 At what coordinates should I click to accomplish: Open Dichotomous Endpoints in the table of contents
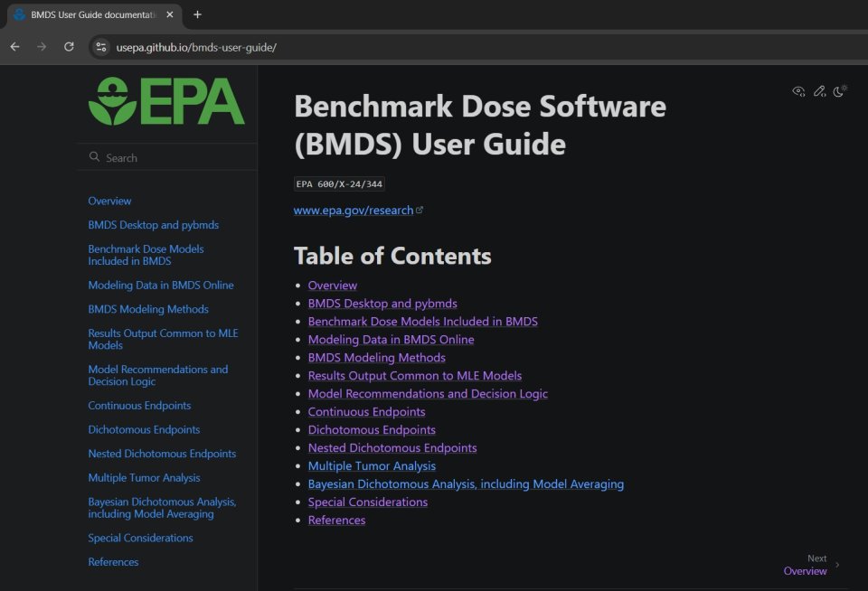tap(372, 429)
